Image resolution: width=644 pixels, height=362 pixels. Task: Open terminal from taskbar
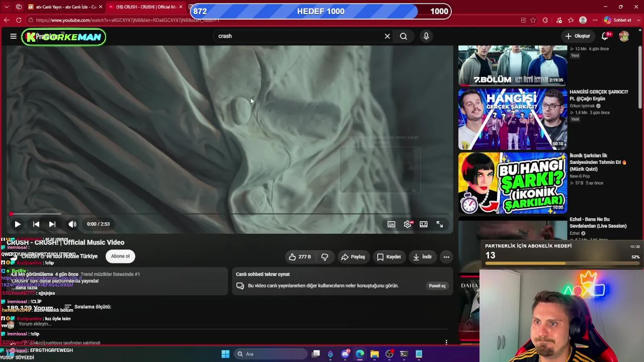(404, 354)
